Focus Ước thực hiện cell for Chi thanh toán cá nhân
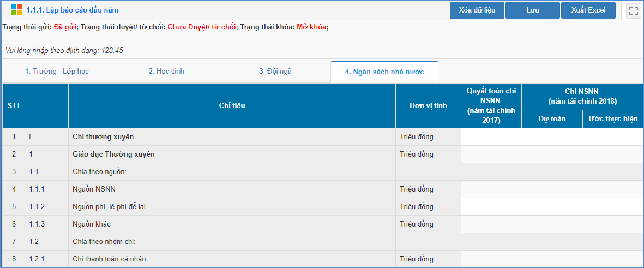This screenshot has width=644, height=268. point(613,259)
